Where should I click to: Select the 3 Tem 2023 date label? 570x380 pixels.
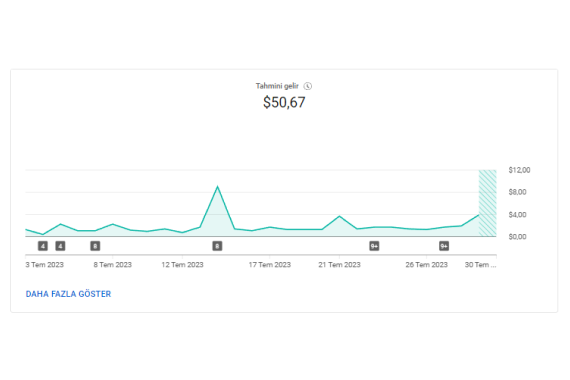(44, 265)
